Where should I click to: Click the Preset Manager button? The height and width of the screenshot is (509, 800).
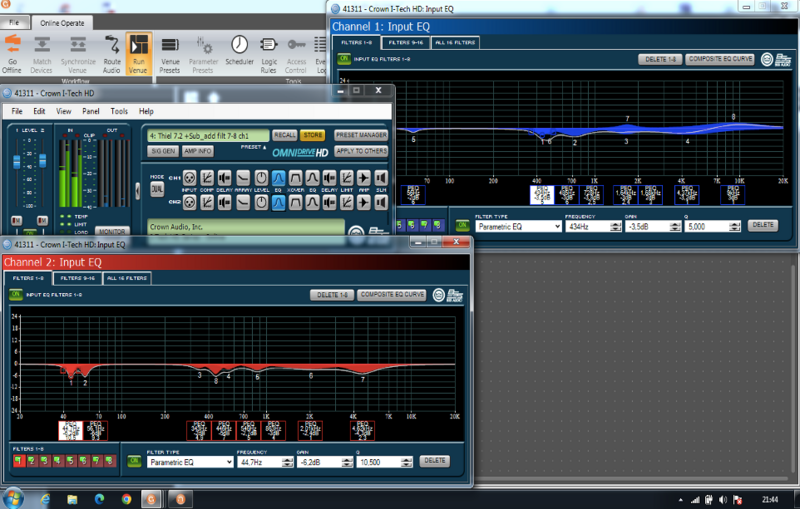pos(360,135)
